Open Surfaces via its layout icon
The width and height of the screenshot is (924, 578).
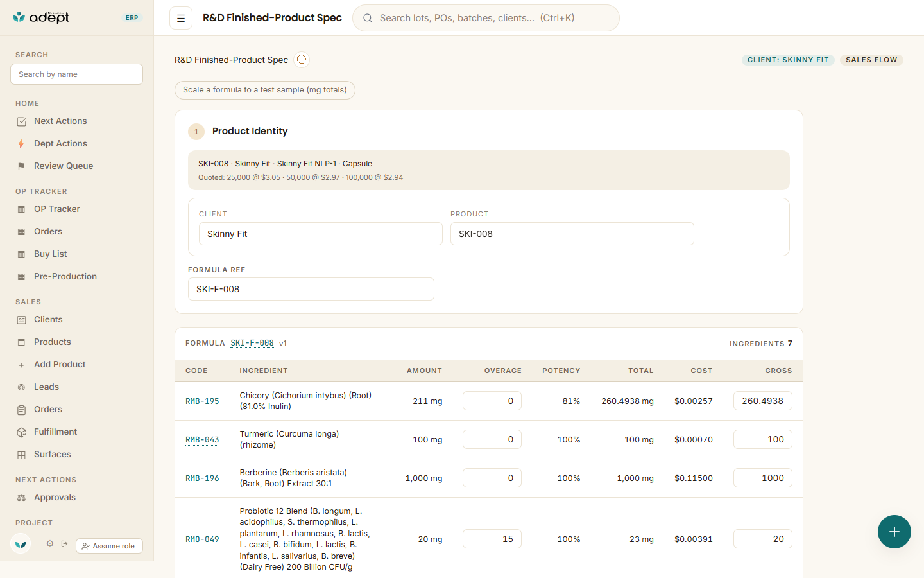(22, 455)
